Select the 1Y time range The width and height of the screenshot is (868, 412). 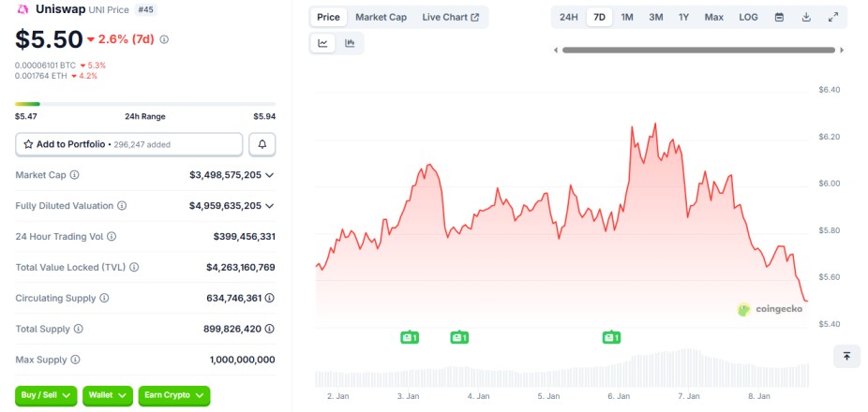tap(684, 17)
